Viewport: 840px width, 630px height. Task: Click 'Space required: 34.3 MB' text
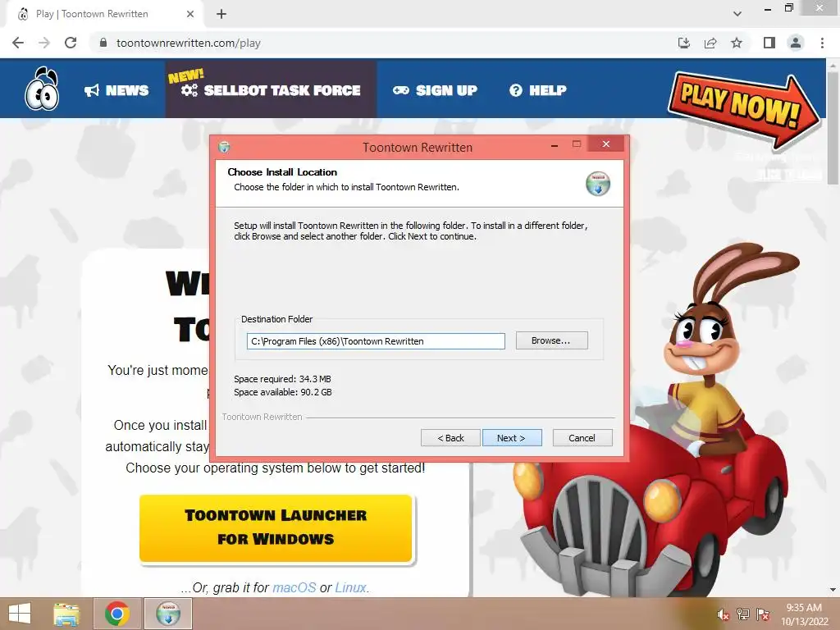(282, 379)
